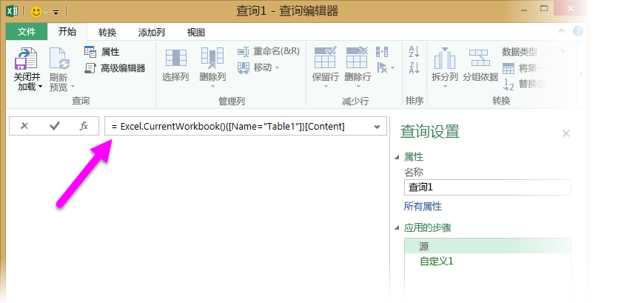Click the Choose Columns (选择列) icon
This screenshot has height=303, width=644.
point(175,59)
